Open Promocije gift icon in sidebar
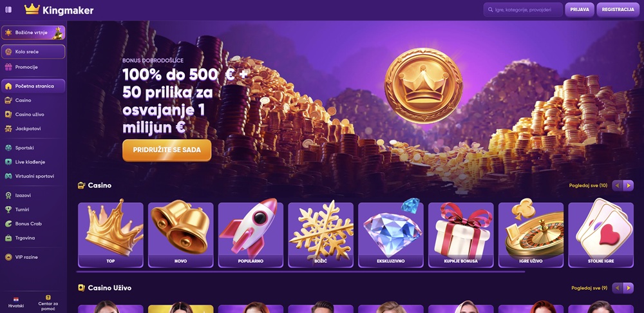Image resolution: width=644 pixels, height=313 pixels. [x=8, y=67]
